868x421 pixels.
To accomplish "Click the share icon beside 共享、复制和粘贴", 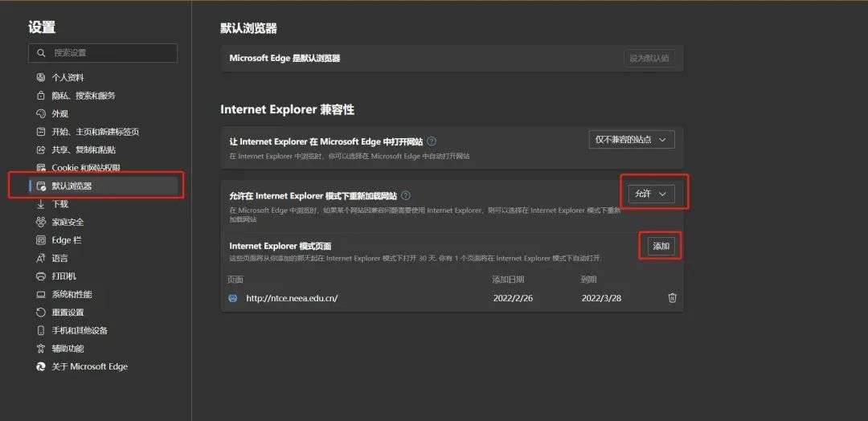I will (x=40, y=150).
